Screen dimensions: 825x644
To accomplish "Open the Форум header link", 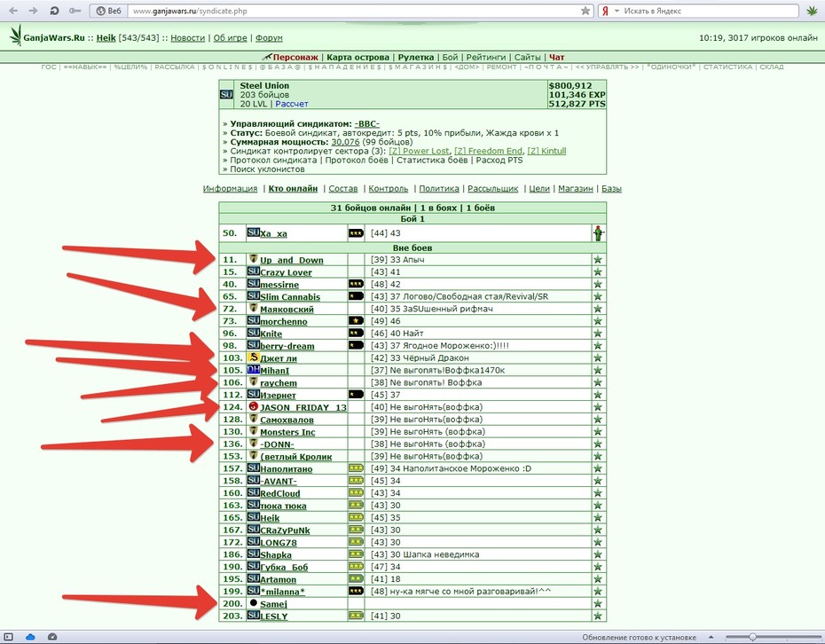I will pyautogui.click(x=269, y=38).
